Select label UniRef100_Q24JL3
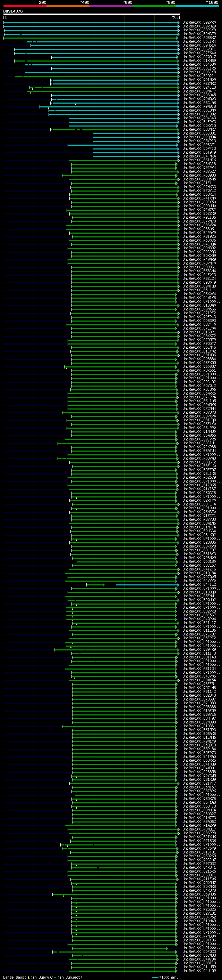Image resolution: width=222 pixels, height=980 pixels. click(199, 88)
